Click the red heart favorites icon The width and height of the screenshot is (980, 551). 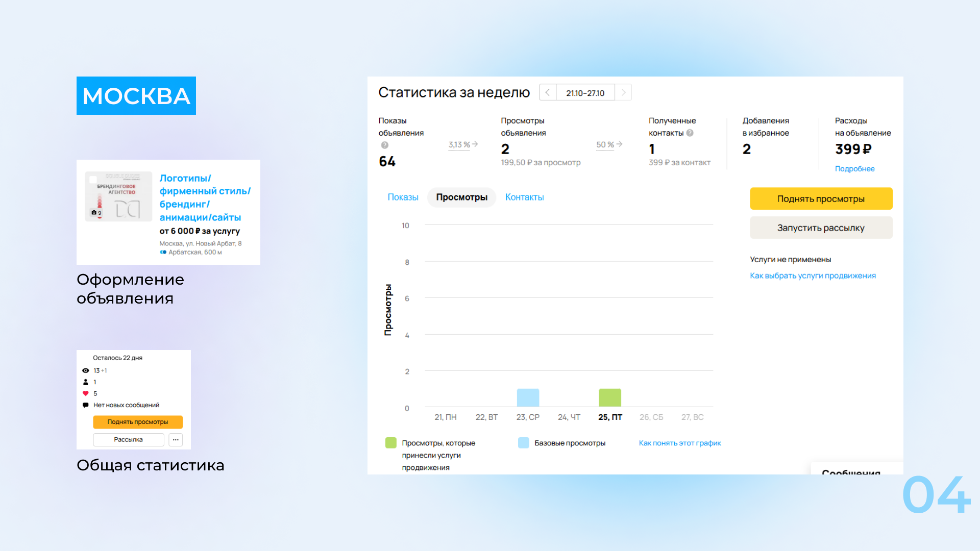86,393
